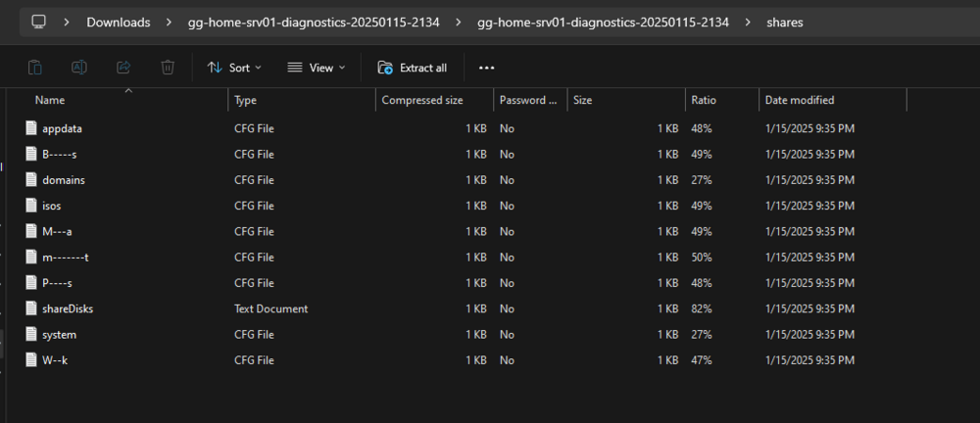This screenshot has width=980, height=423.
Task: Select the domains file name
Action: tap(64, 180)
